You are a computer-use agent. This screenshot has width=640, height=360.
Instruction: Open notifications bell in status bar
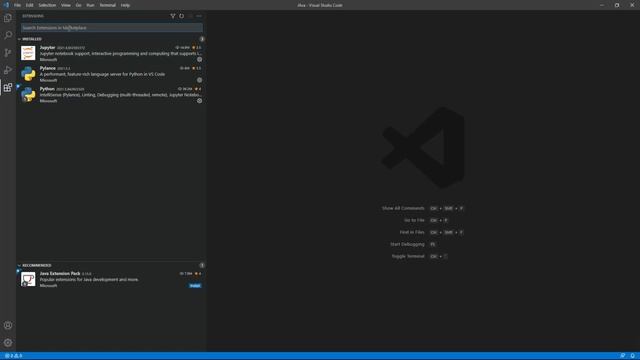633,356
